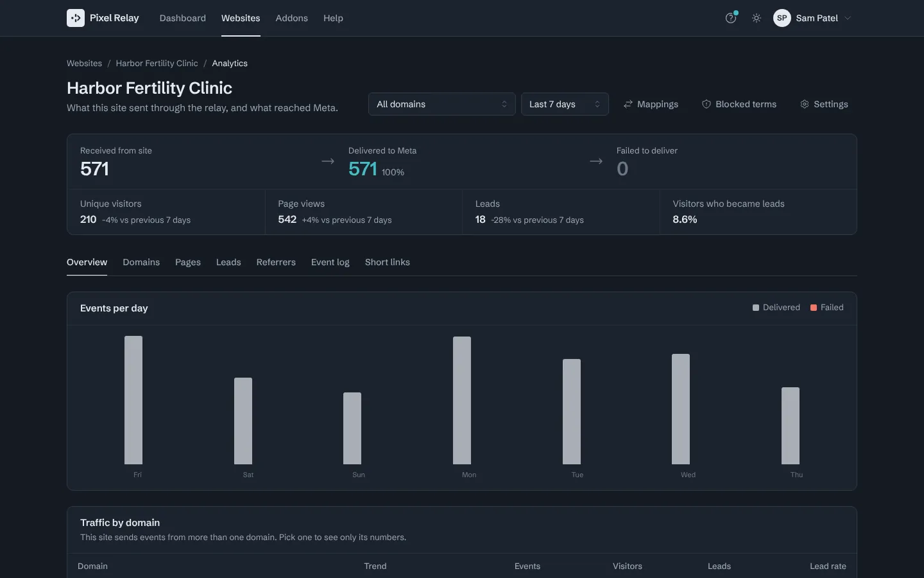Open Blocked terms

[739, 104]
